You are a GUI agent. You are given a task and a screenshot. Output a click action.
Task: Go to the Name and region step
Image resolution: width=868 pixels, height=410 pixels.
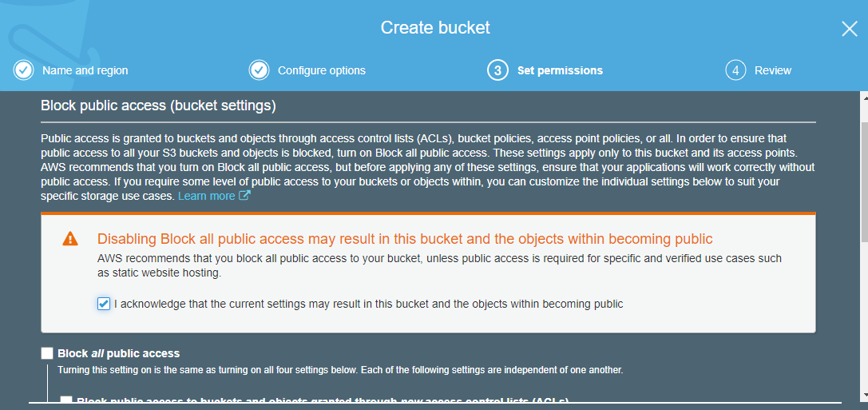(x=85, y=70)
